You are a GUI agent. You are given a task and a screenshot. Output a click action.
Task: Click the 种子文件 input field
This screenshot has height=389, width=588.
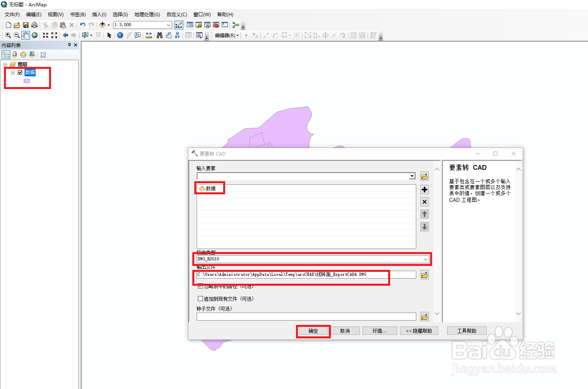[x=305, y=316]
